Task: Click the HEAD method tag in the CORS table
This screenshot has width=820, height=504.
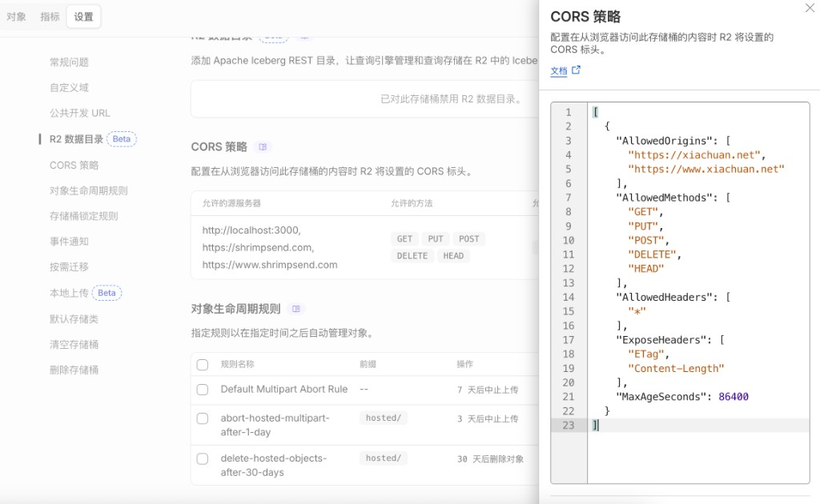Action: point(453,256)
